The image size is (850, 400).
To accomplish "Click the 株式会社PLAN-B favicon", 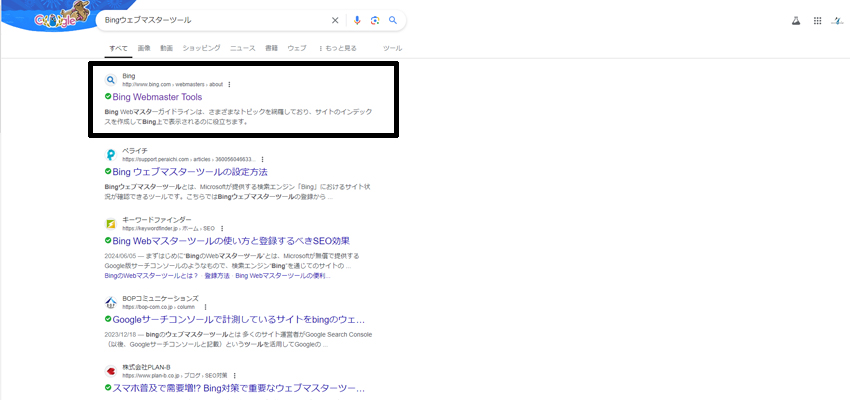I will tap(111, 371).
